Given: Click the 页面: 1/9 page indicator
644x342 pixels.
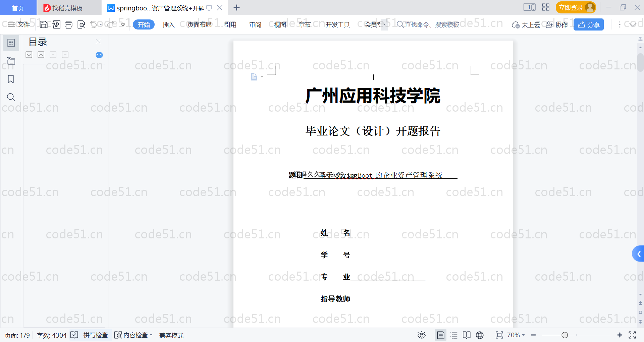Looking at the screenshot, I should pyautogui.click(x=17, y=335).
